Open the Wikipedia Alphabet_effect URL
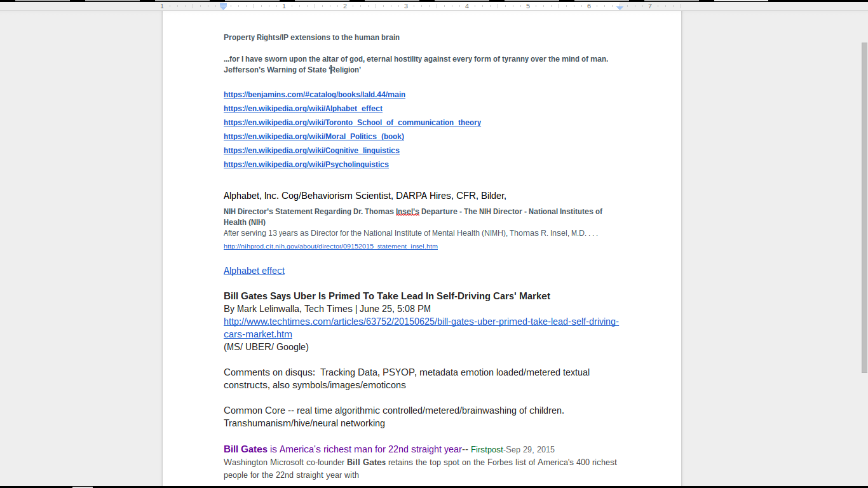Screen dimensions: 868x488 (302, 109)
